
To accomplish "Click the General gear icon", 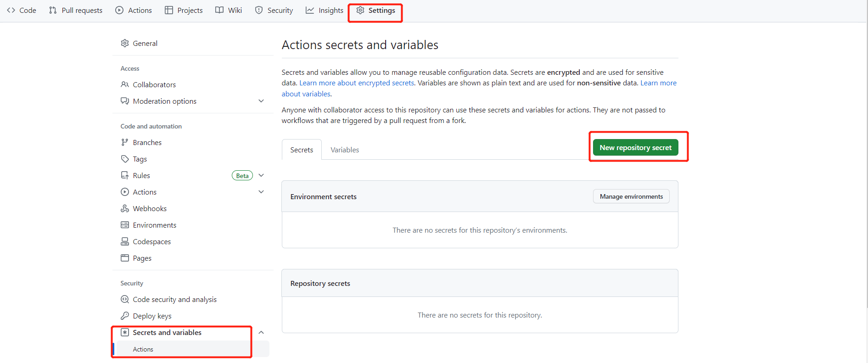I will coord(124,43).
